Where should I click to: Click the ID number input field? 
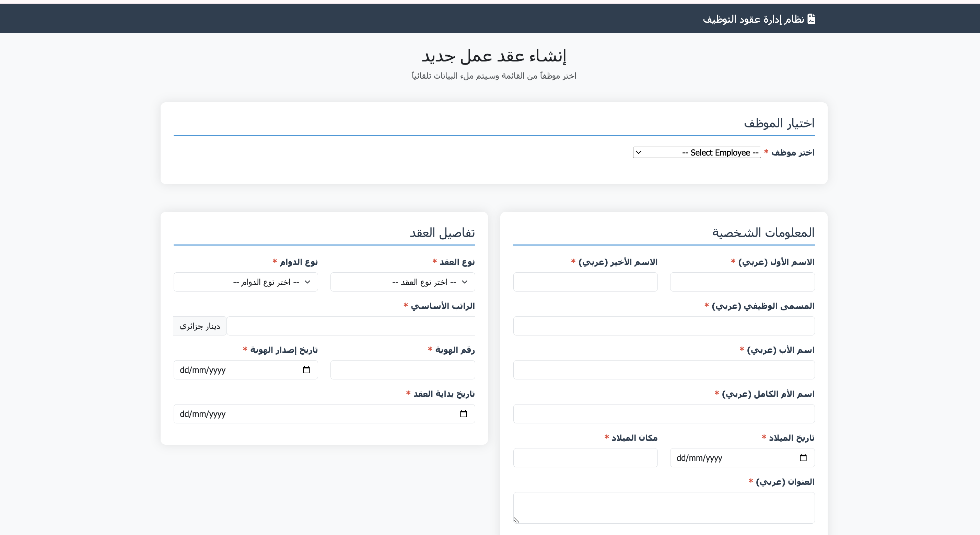(x=402, y=370)
